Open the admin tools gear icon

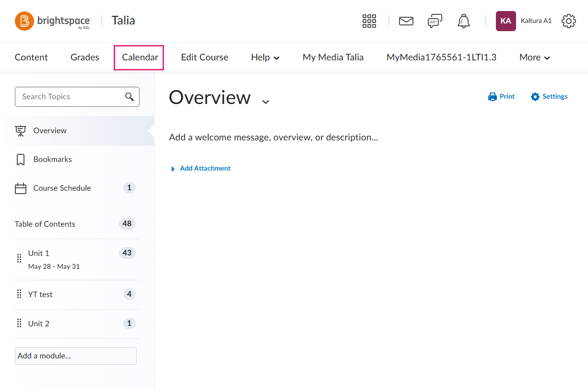pyautogui.click(x=568, y=21)
